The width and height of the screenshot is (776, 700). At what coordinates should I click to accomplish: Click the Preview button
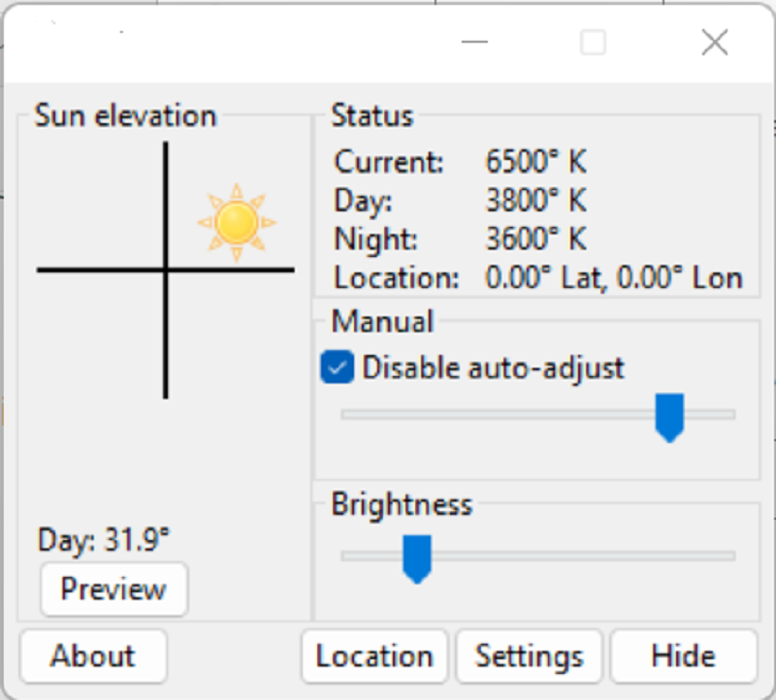pos(113,589)
